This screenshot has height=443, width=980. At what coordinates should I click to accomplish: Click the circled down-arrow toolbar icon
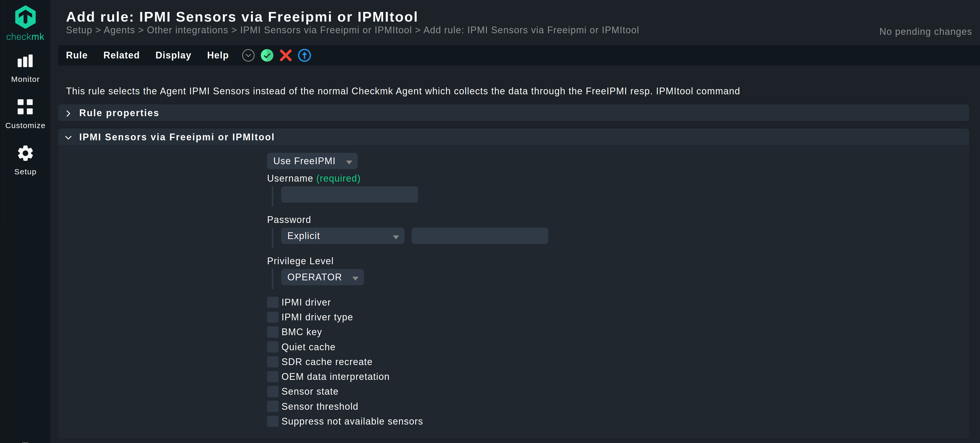tap(248, 56)
